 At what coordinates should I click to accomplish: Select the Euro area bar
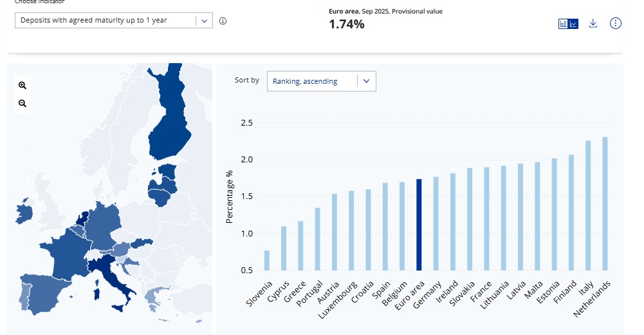[419, 224]
